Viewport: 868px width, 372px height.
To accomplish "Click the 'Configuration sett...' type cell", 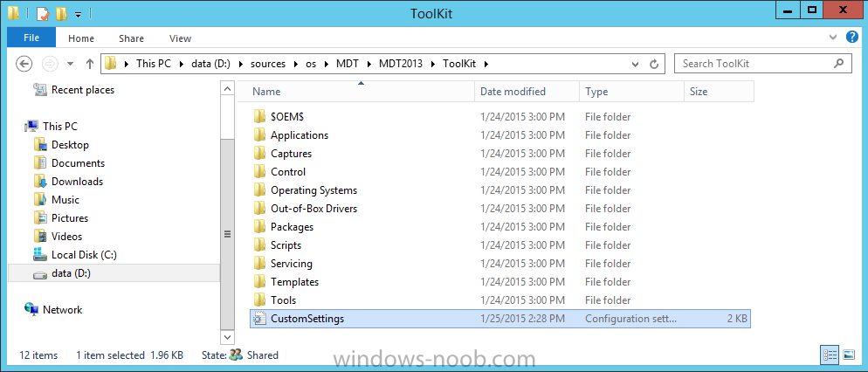I will (x=630, y=319).
